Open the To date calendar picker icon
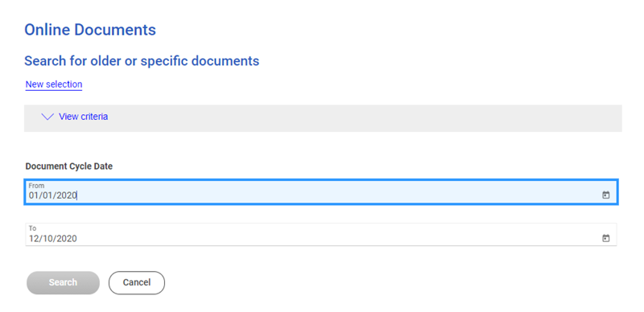The width and height of the screenshot is (644, 312). click(x=606, y=238)
